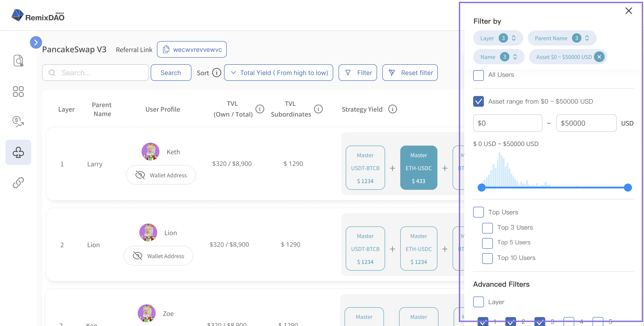The image size is (644, 326).
Task: Open the Filter button
Action: pos(358,73)
